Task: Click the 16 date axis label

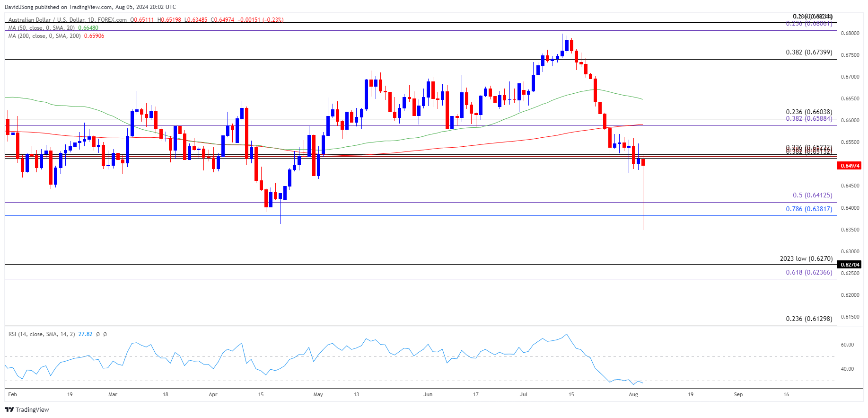Action: 786,394
